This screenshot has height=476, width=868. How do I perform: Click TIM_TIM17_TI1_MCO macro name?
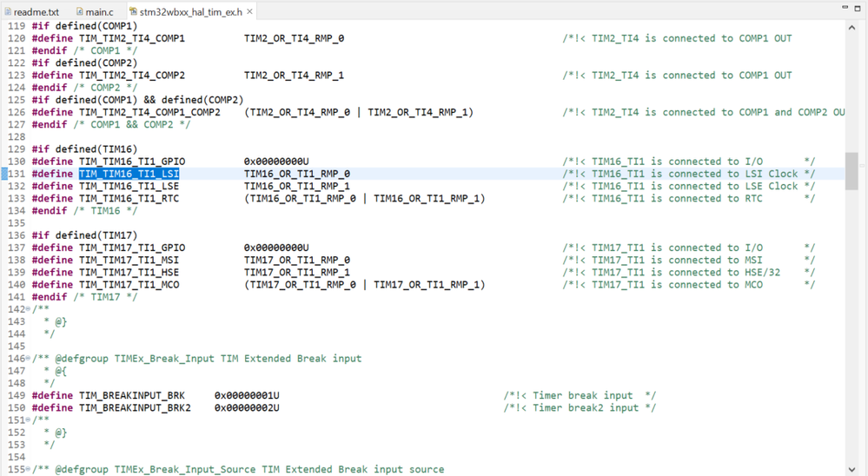tap(129, 285)
